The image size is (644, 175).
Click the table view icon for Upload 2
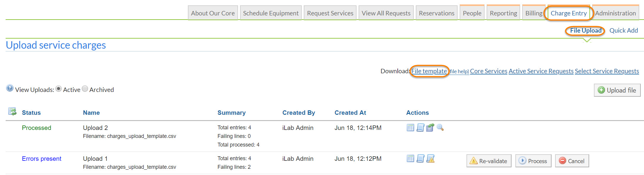click(x=410, y=128)
